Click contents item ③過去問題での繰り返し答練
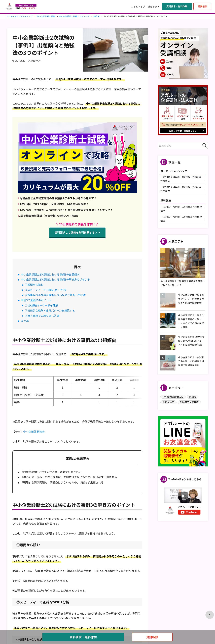The image size is (215, 644). point(42,316)
